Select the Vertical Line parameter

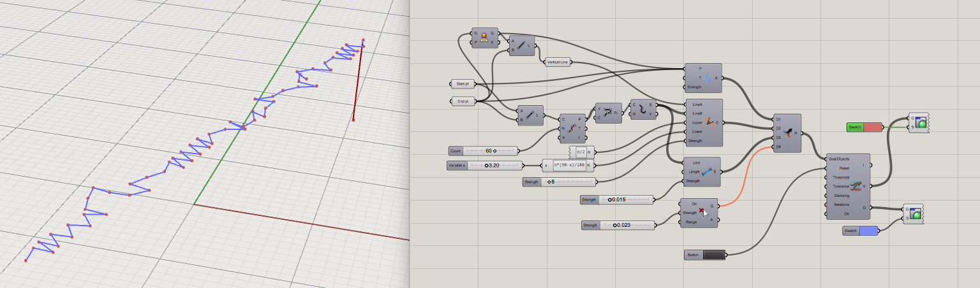click(558, 62)
